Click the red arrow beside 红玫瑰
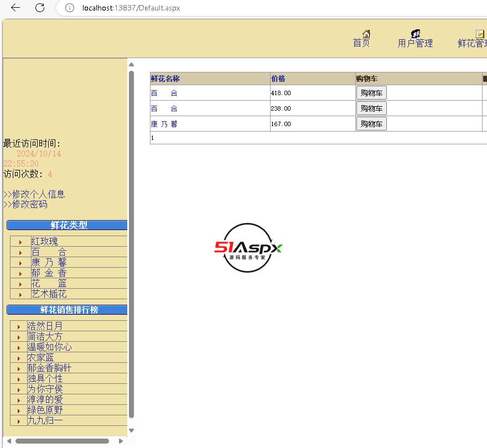The width and height of the screenshot is (487, 448). pos(20,242)
